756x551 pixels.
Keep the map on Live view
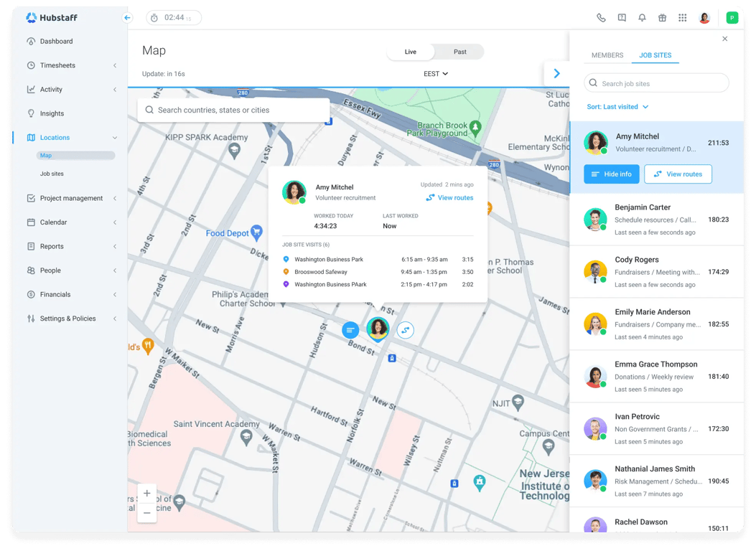tap(410, 52)
